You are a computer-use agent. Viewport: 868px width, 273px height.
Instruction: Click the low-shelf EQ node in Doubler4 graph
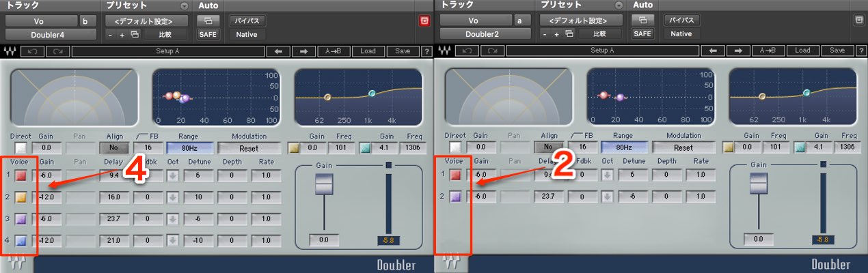[327, 98]
